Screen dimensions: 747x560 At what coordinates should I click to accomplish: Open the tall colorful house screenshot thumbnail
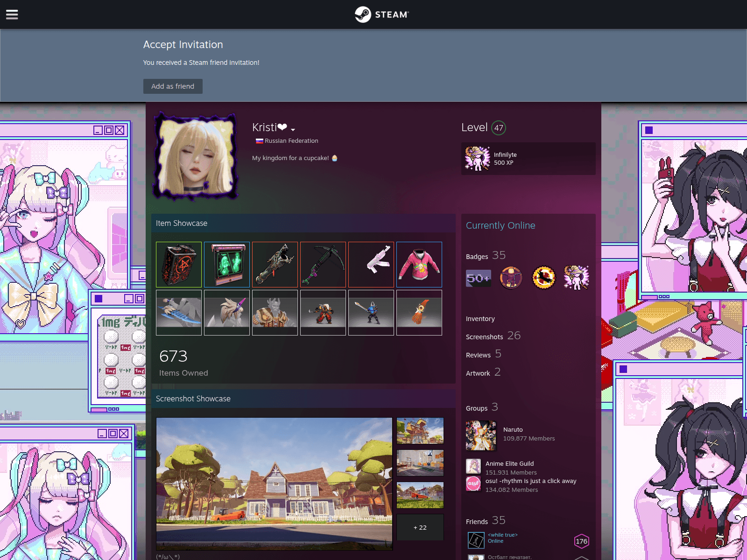tap(420, 431)
